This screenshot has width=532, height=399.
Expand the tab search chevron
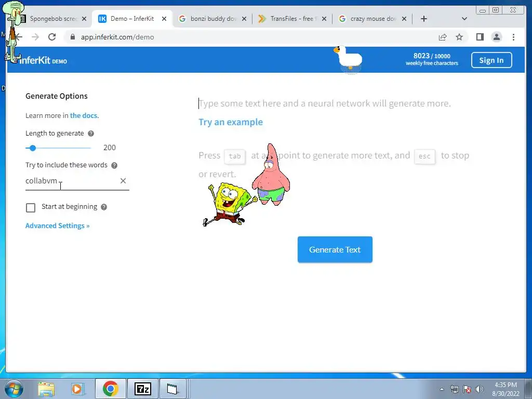point(464,19)
